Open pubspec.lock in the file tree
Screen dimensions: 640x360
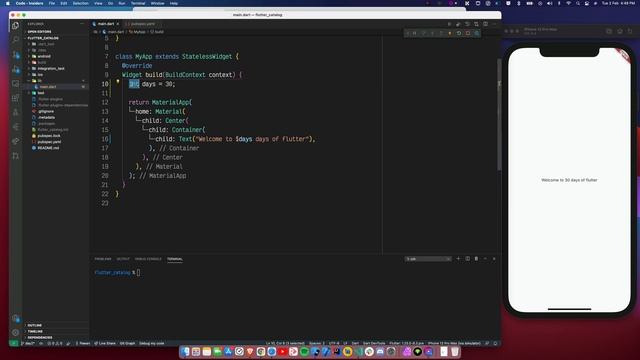pyautogui.click(x=49, y=136)
